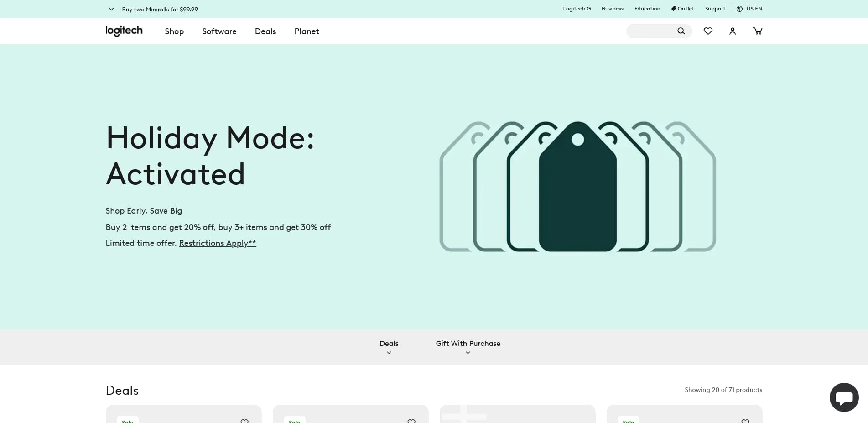The width and height of the screenshot is (868, 423).
Task: Toggle wishlist heart on the second deal card
Action: click(411, 421)
